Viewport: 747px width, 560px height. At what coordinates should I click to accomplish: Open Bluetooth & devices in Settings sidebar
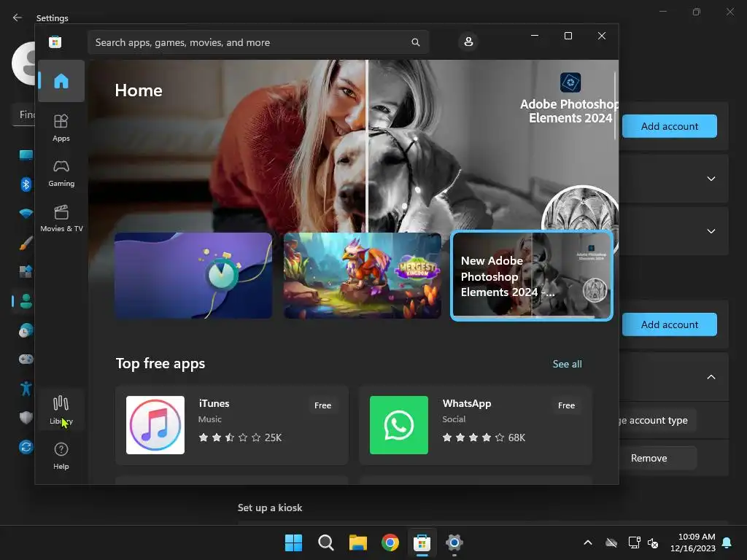click(26, 184)
